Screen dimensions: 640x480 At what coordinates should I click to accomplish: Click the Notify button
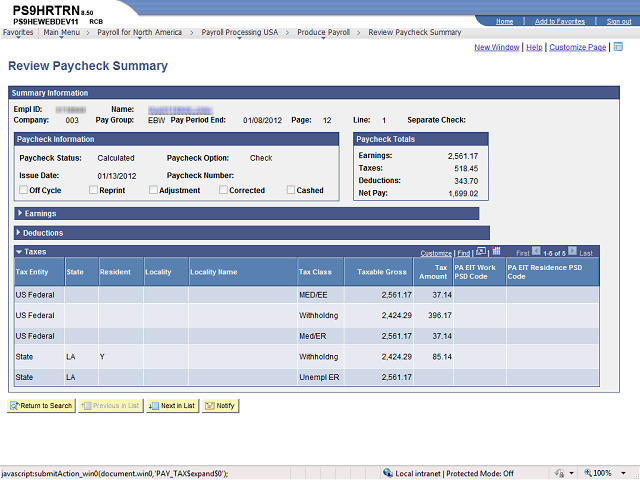pos(220,405)
